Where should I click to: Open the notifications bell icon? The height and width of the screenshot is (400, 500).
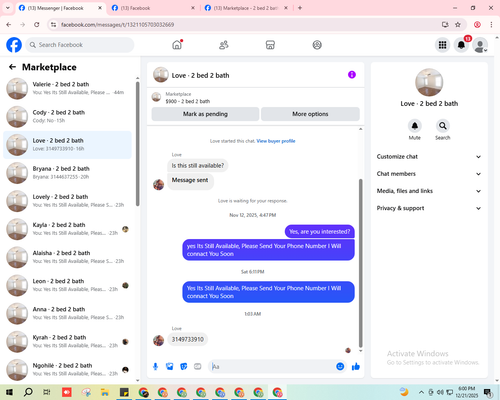tap(461, 45)
